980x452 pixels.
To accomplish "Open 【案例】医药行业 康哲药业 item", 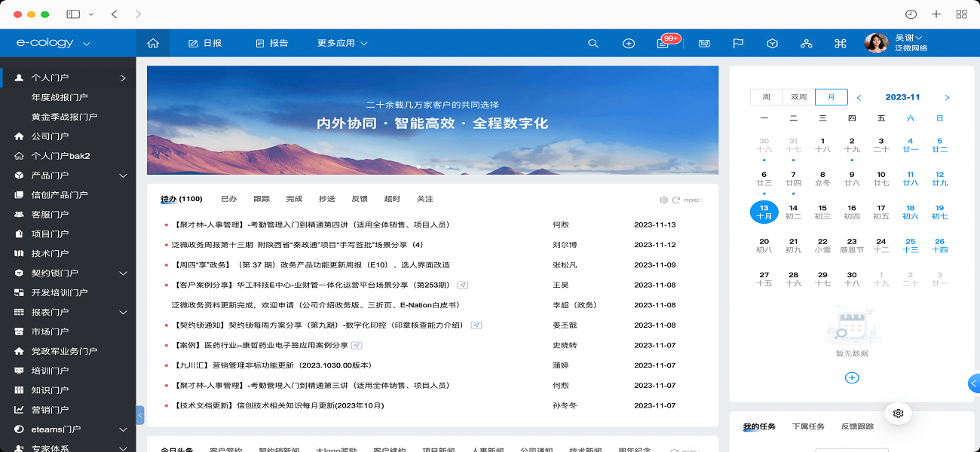I will (x=259, y=345).
